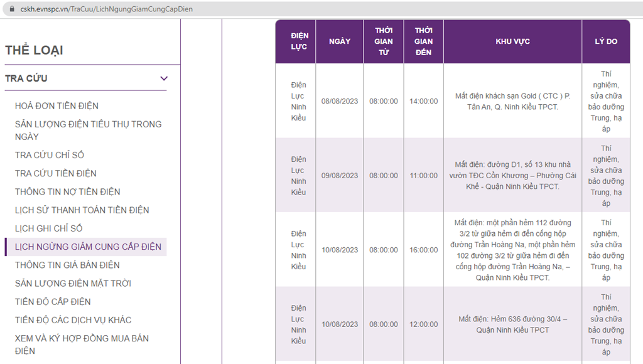Open TIẾN ĐỘ CÁC DỊCH VỤ KHÁC

(73, 320)
